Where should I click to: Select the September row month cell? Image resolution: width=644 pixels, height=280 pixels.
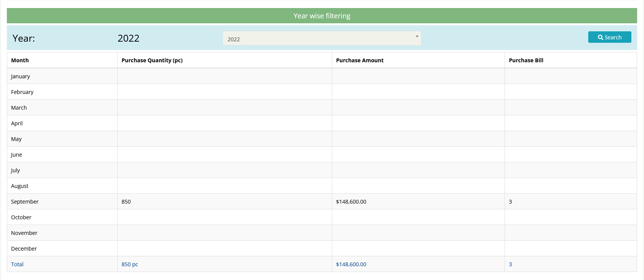click(x=25, y=202)
